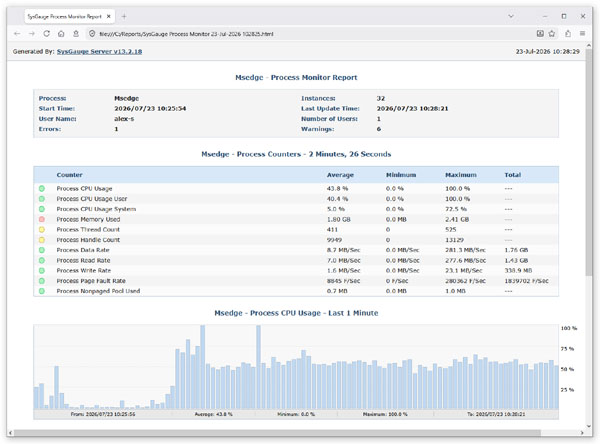This screenshot has width=600, height=444.
Task: Open a new tab with the plus button
Action: pyautogui.click(x=124, y=16)
